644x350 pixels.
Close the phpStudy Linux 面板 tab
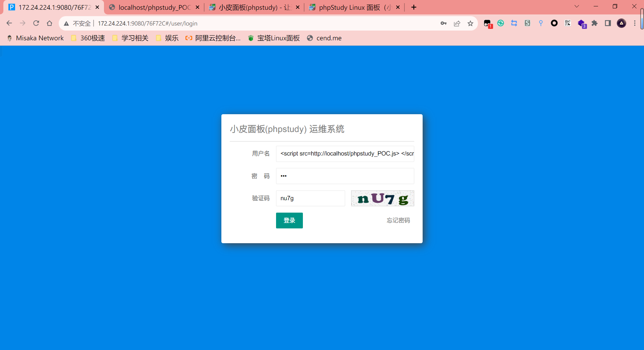tap(398, 7)
